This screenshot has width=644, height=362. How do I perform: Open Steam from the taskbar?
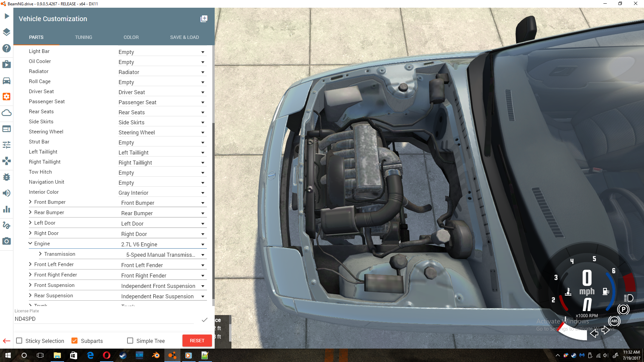[x=123, y=355]
